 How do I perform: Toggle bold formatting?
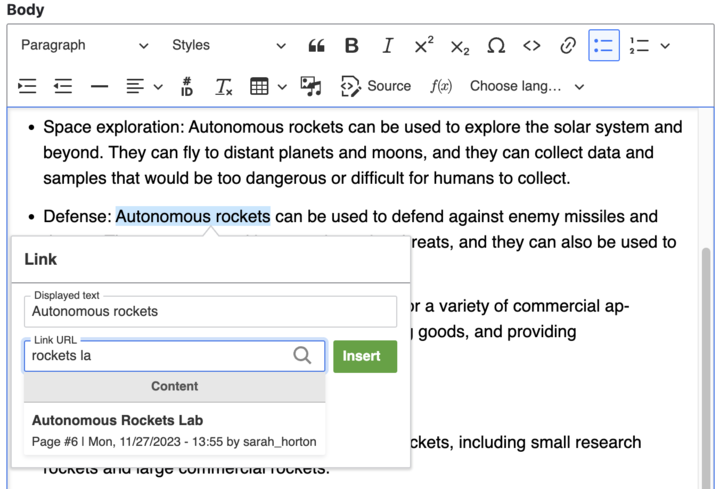[x=352, y=45]
